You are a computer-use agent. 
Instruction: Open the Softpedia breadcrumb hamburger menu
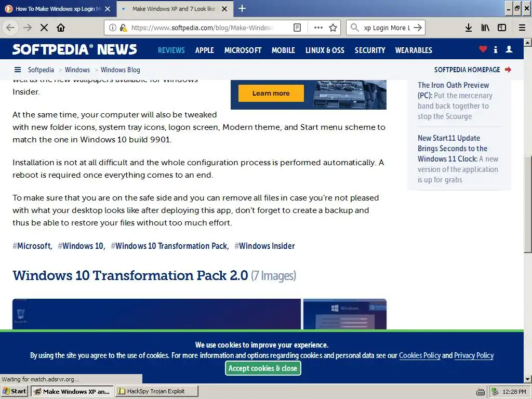click(x=18, y=70)
